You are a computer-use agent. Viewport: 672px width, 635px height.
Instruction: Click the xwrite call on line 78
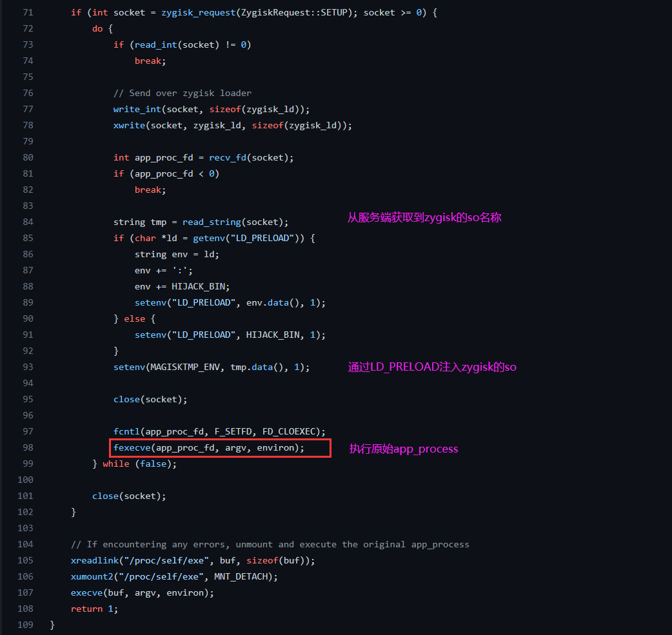coord(129,125)
